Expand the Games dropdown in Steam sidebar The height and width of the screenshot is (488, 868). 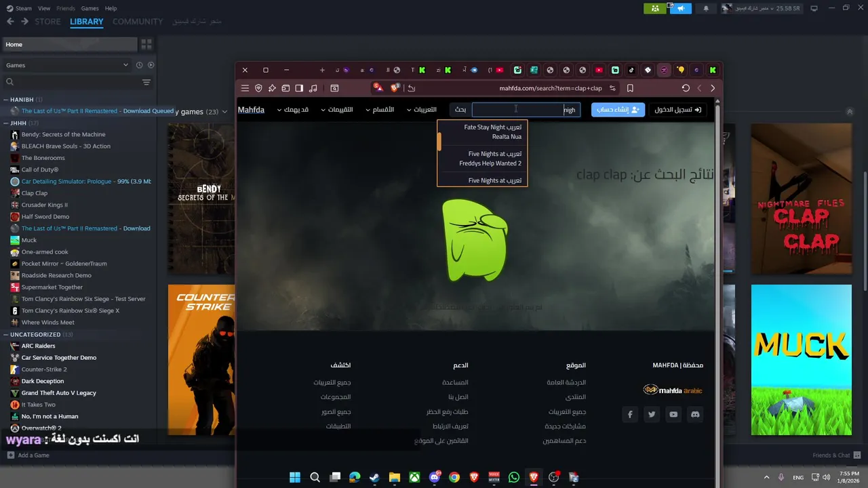(125, 65)
